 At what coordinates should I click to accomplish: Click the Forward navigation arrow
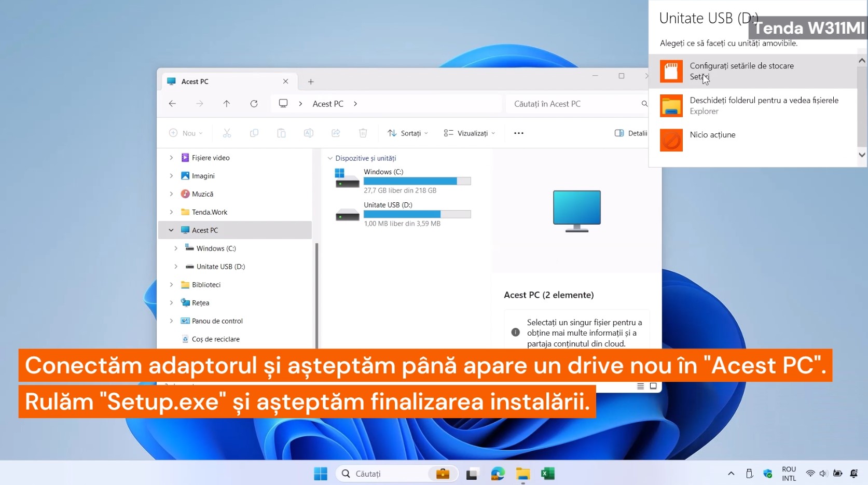pyautogui.click(x=200, y=104)
